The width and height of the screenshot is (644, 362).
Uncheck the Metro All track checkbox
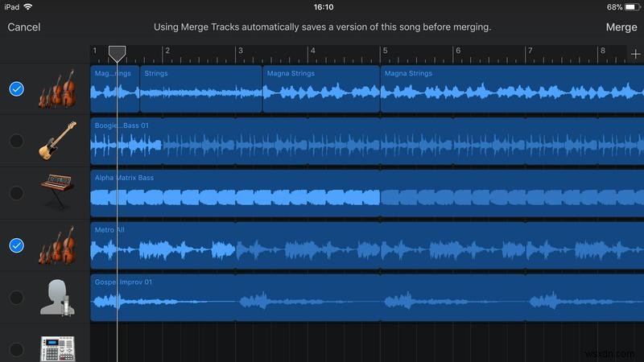16,245
